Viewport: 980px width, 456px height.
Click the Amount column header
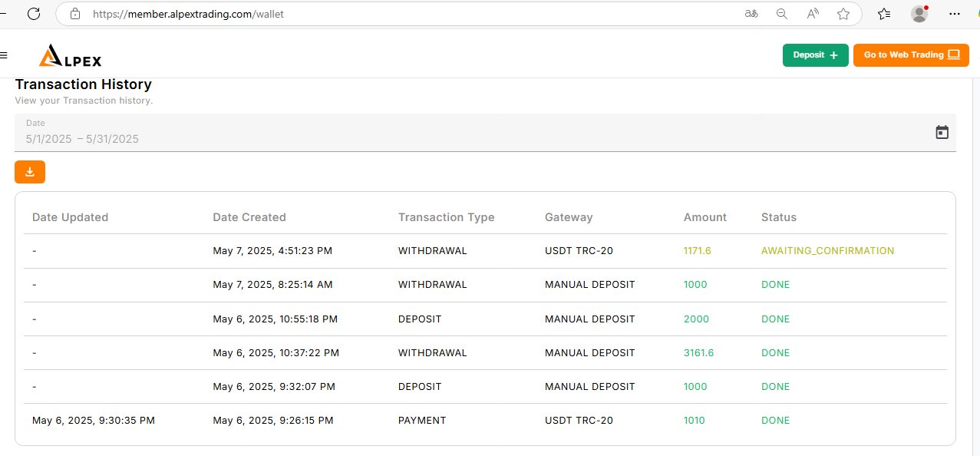(x=704, y=217)
